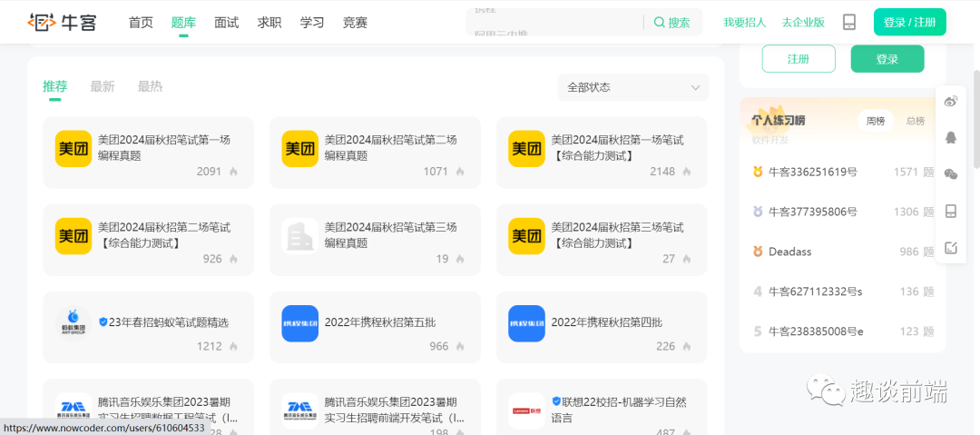This screenshot has width=980, height=435.
Task: Open 23年春招蚂蚁笔试题精选
Action: (169, 323)
